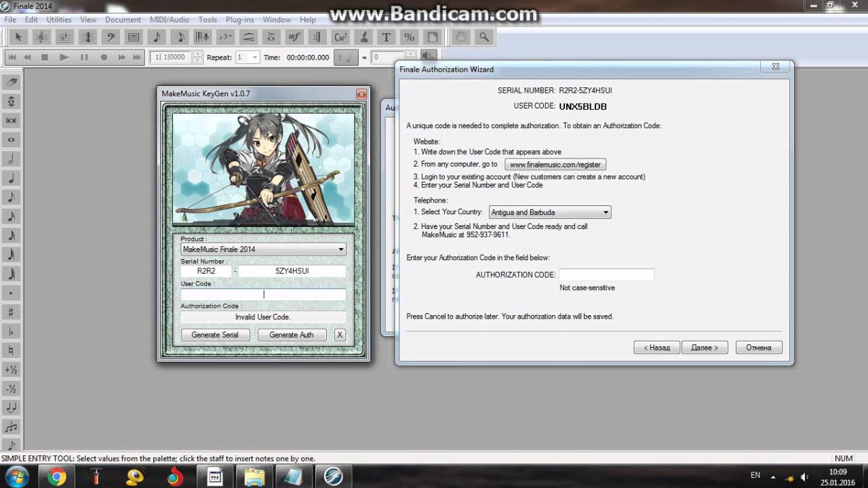Click the User Code field in KeyGen
This screenshot has height=488, width=868.
(263, 295)
